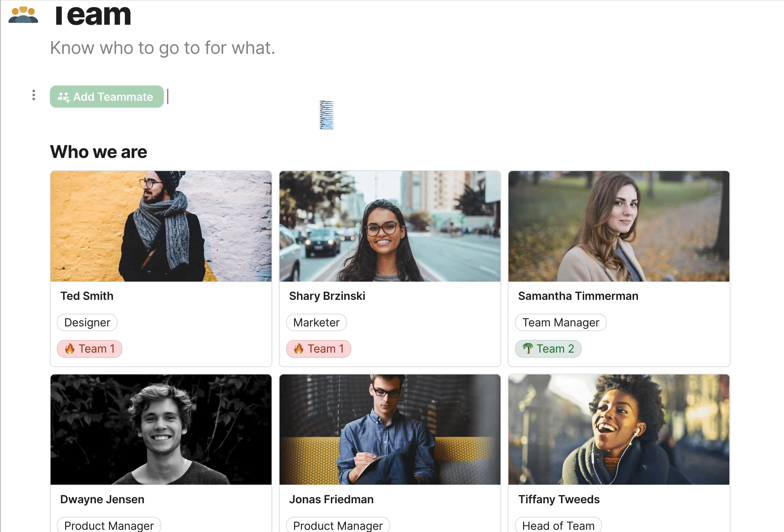Click the Samantha Timmerman name link
Viewport: 784px width, 532px height.
pyautogui.click(x=578, y=296)
